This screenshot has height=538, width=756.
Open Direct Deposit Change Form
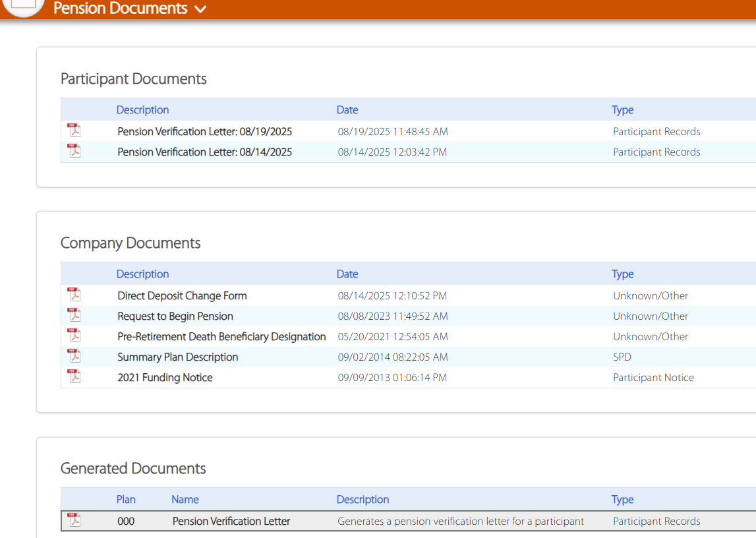pos(183,295)
